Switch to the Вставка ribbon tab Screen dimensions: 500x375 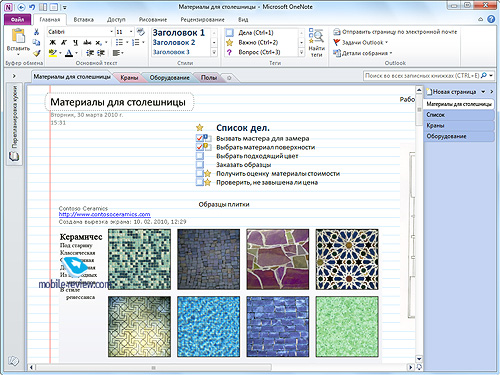83,20
